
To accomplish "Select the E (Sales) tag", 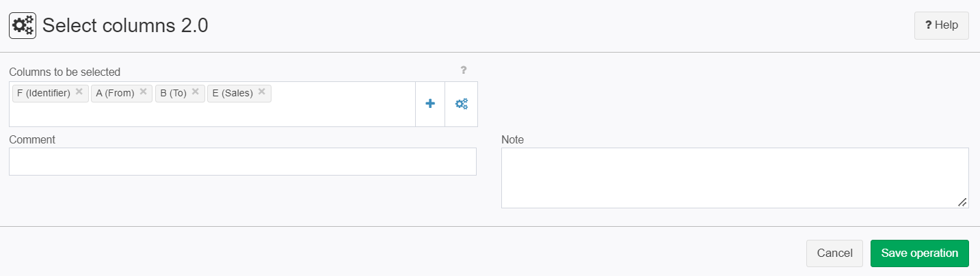I will pyautogui.click(x=233, y=93).
